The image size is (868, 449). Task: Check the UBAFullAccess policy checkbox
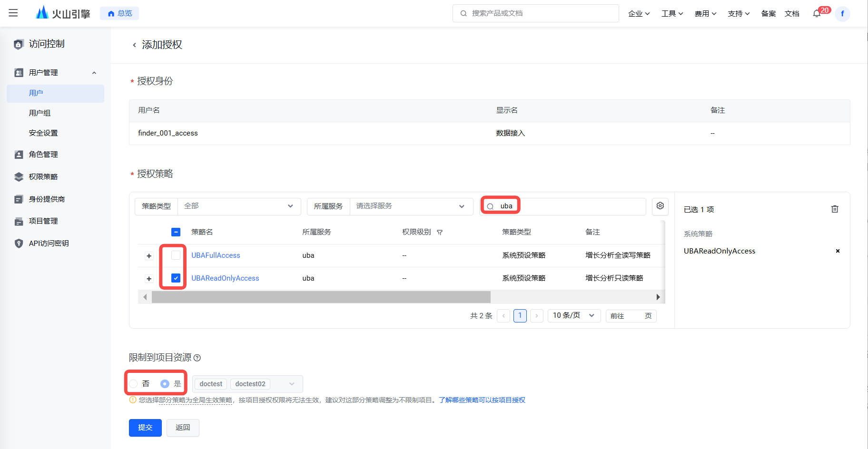point(176,255)
